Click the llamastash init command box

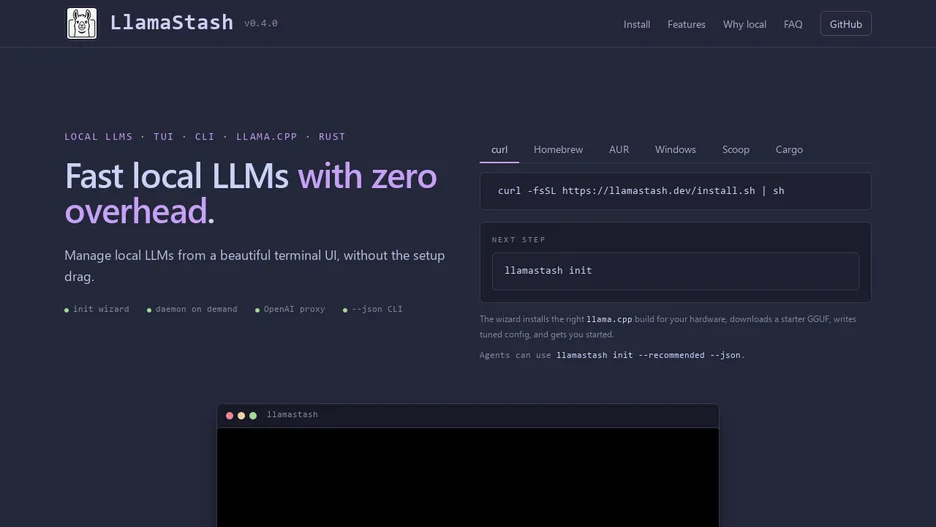(675, 271)
